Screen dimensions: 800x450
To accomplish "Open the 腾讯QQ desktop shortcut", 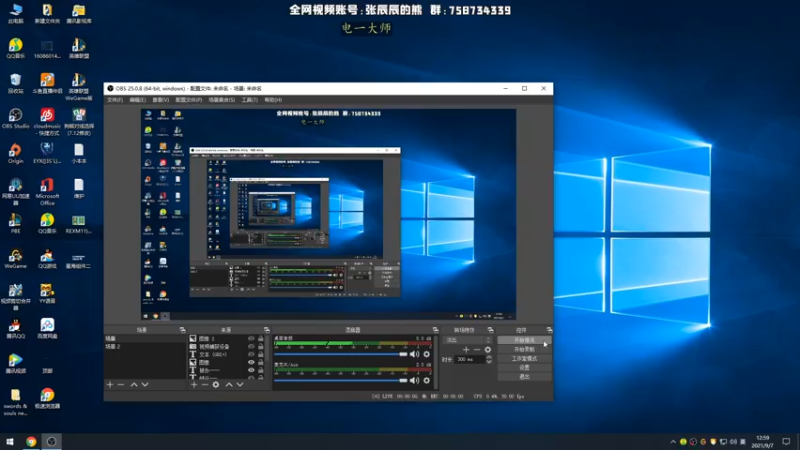I will [15, 329].
